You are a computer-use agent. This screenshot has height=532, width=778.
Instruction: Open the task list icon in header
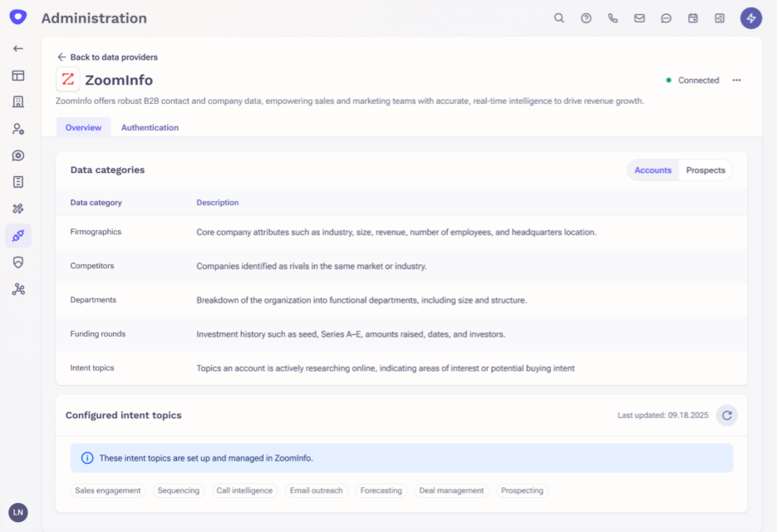point(720,18)
